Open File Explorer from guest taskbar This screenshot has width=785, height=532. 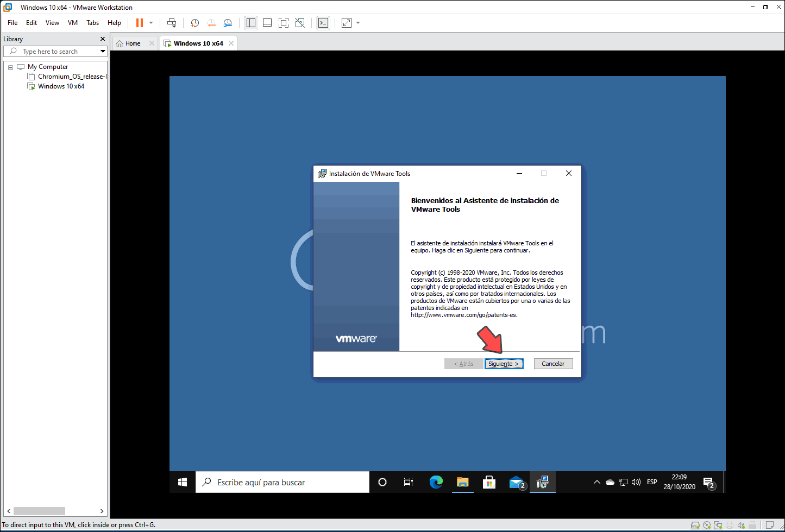click(462, 482)
